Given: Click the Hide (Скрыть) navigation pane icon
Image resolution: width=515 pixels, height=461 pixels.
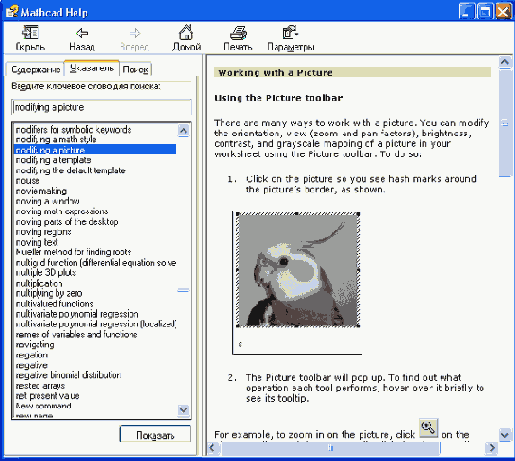Looking at the screenshot, I should [x=30, y=33].
